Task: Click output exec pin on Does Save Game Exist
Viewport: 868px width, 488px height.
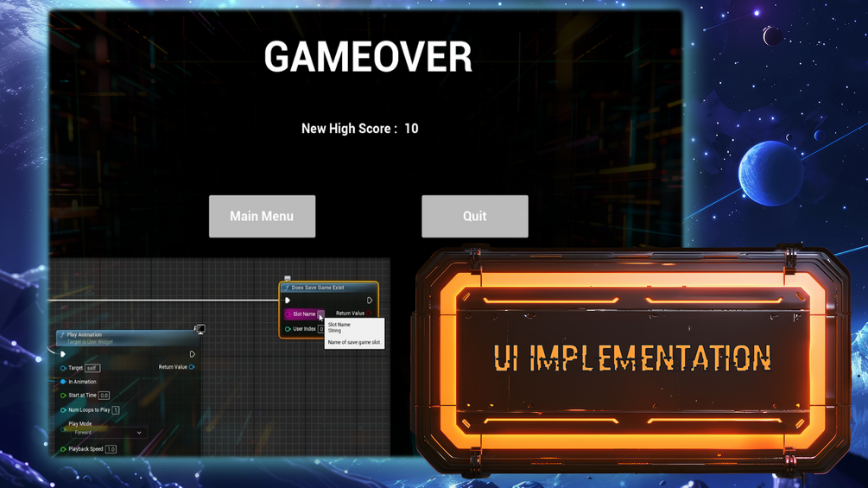Action: [x=370, y=301]
